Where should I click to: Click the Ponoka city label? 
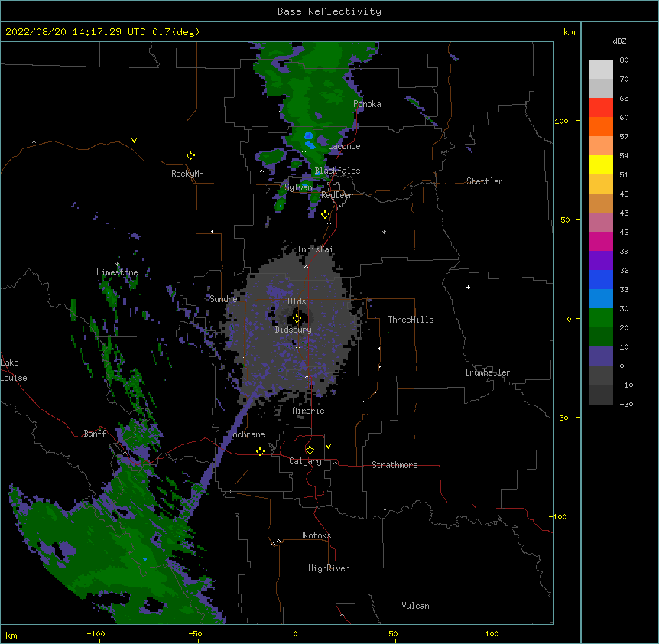(x=367, y=104)
